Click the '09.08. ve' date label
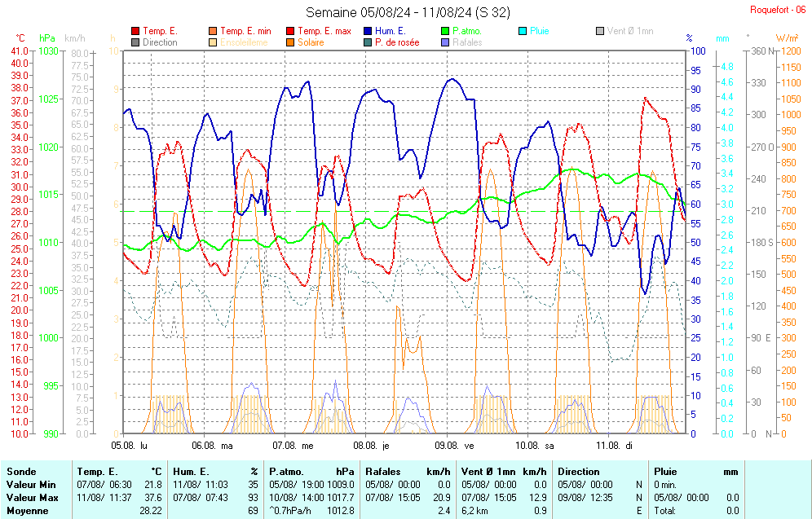Viewport: 812px width, 519px height. pos(454,446)
